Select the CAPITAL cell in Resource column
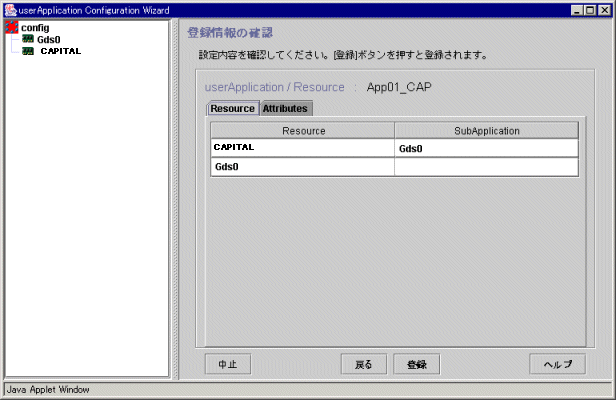Image resolution: width=616 pixels, height=400 pixels. coord(302,148)
